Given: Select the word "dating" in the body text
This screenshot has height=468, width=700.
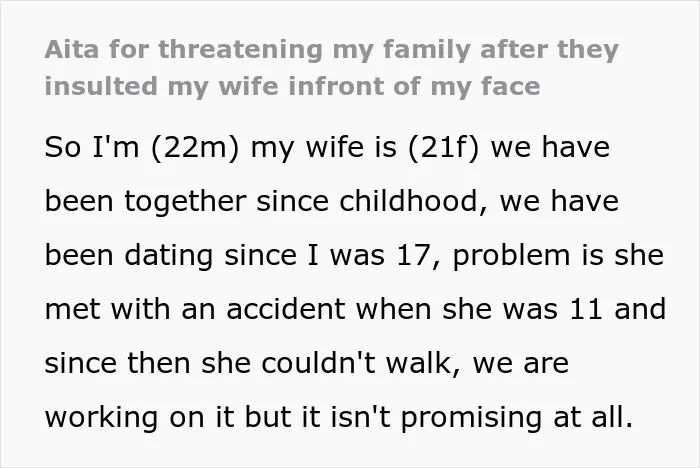Looking at the screenshot, I should 169,256.
